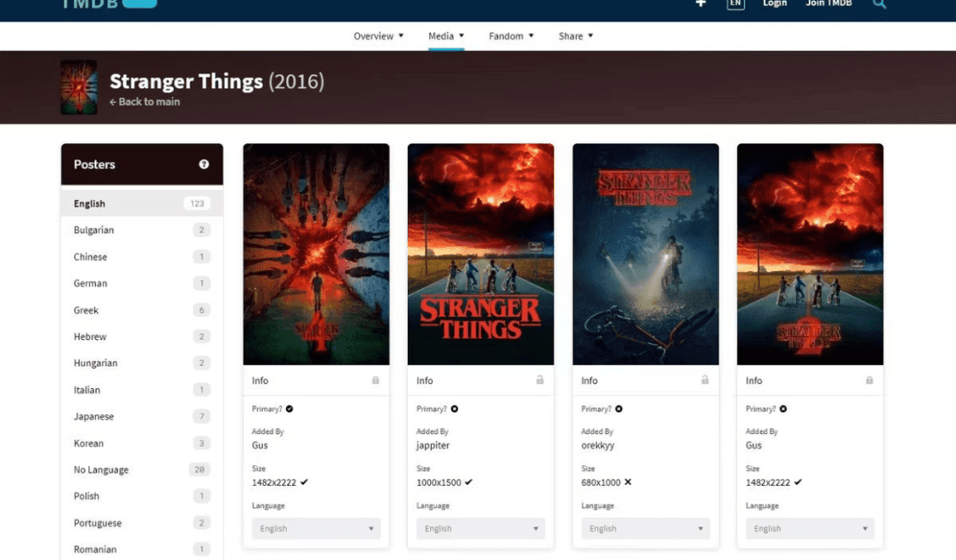
Task: Select Bulgarian posters filter
Action: coord(142,230)
